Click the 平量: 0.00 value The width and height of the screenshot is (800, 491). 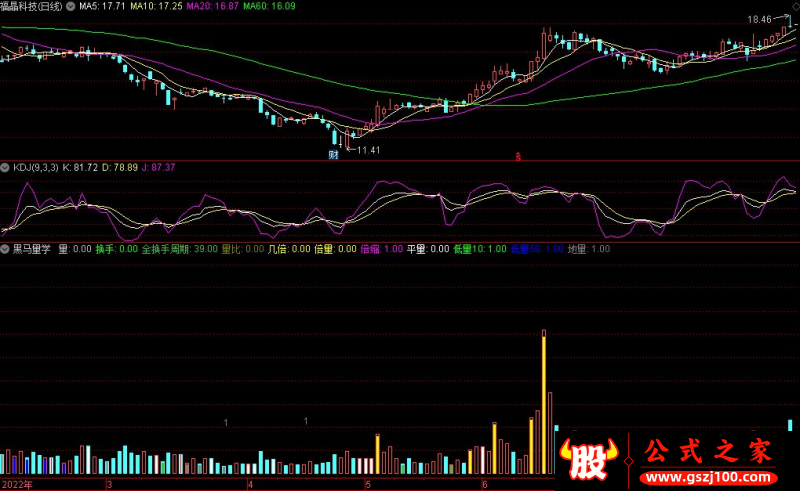coord(428,249)
